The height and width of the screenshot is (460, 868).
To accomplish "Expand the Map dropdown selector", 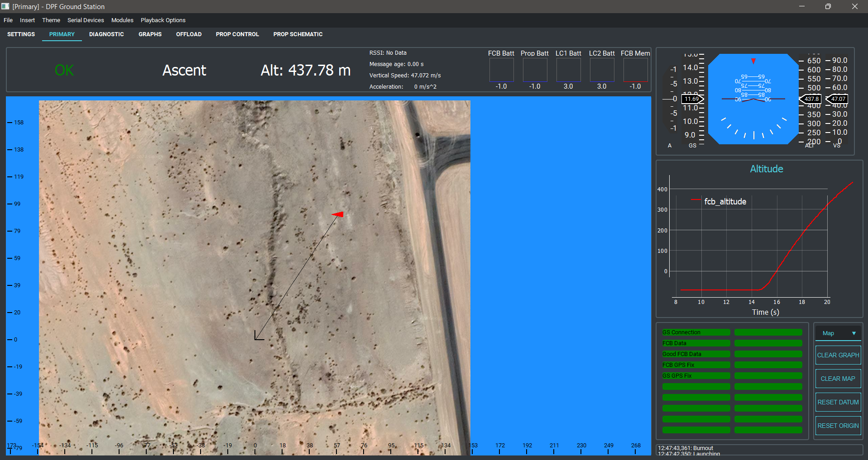I will 838,333.
